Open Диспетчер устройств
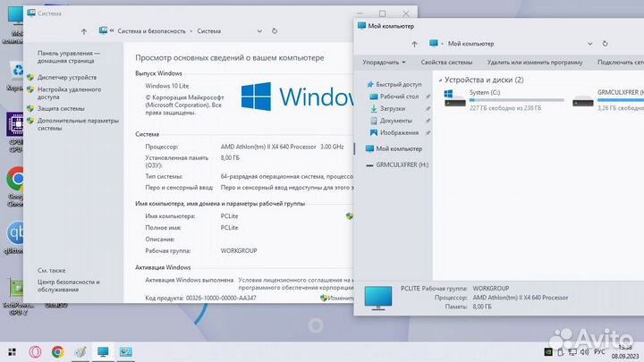This screenshot has height=362, width=644. click(x=67, y=77)
